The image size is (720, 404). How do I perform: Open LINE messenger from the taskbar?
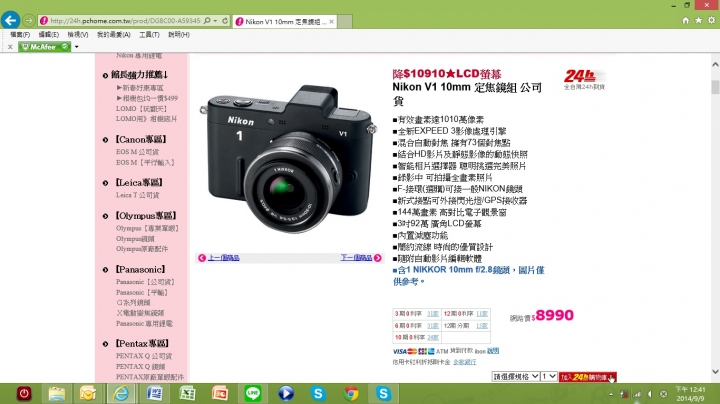253,393
